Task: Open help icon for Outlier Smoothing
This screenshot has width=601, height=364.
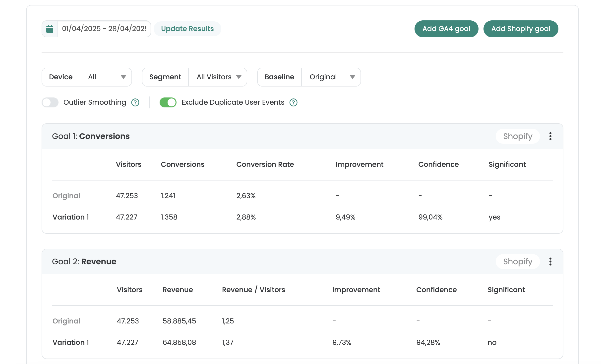Action: tap(135, 102)
